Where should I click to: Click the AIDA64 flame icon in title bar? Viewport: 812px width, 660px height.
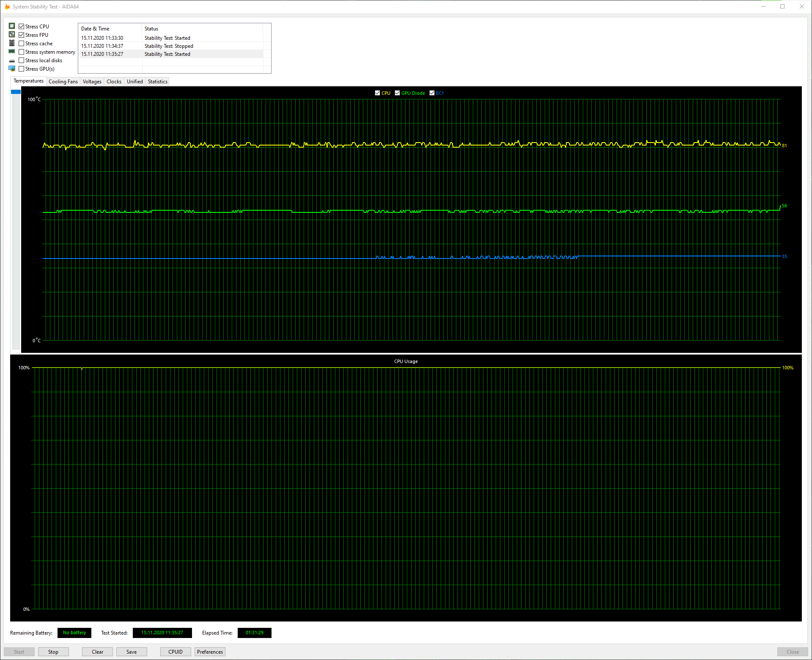pos(7,6)
